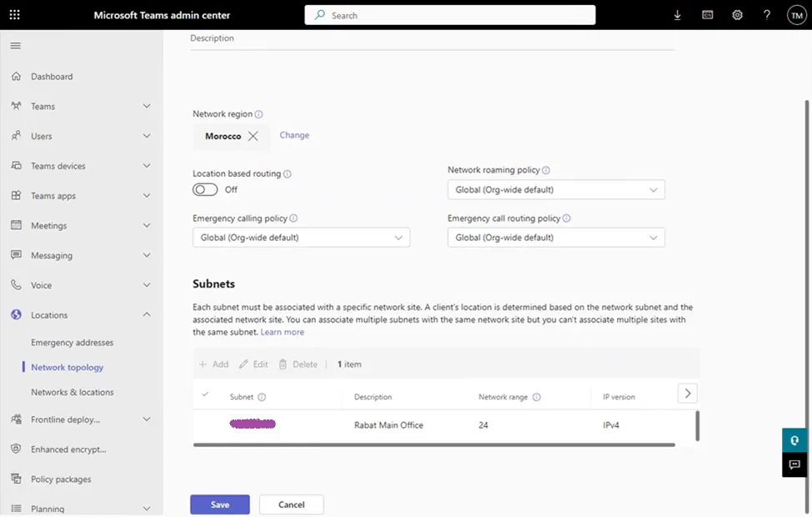Click the download icon in the header
Screen dimensions: 812x517
tap(677, 15)
